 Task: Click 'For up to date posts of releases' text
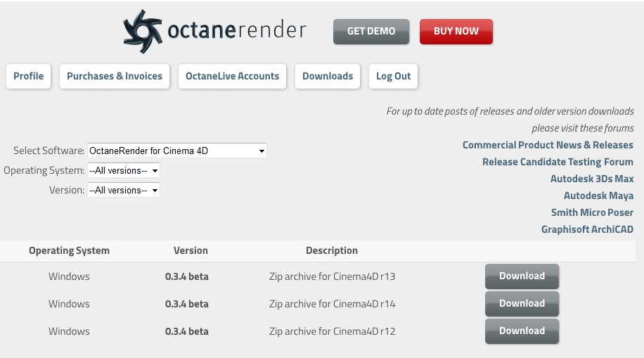click(450, 111)
